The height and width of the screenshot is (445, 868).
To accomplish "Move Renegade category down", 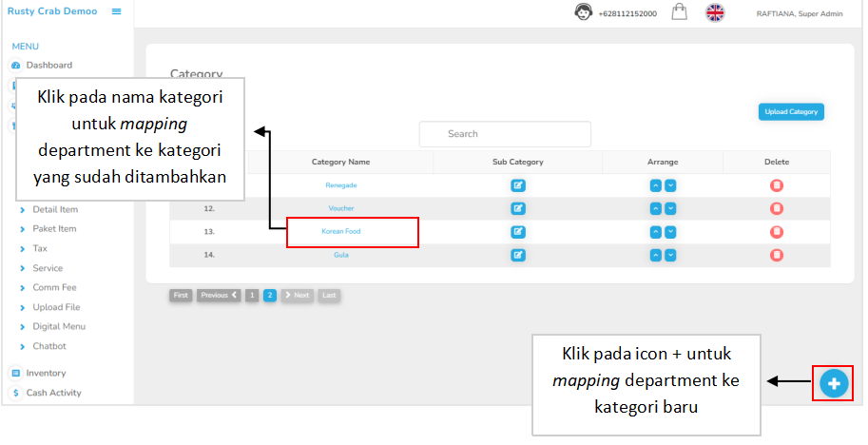I will click(670, 185).
